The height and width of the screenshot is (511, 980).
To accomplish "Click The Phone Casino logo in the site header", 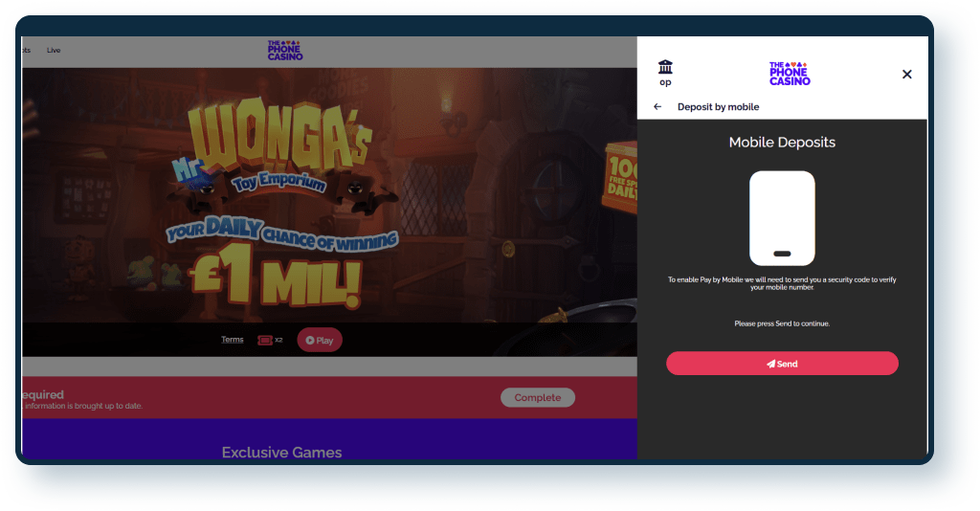I will [x=285, y=51].
